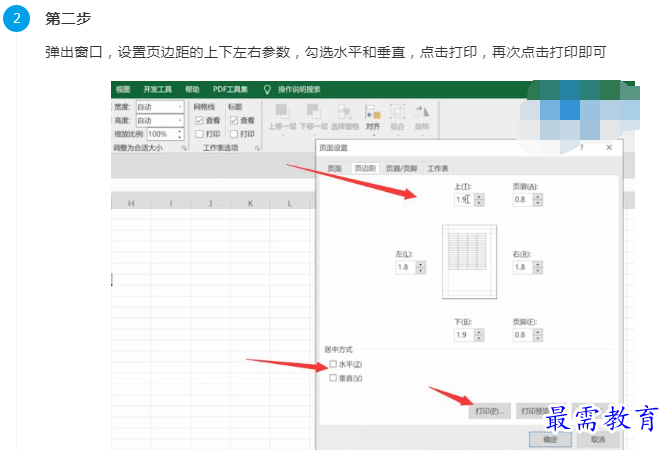Close the 页面设置 dialog
The image size is (667, 450).
click(x=609, y=147)
